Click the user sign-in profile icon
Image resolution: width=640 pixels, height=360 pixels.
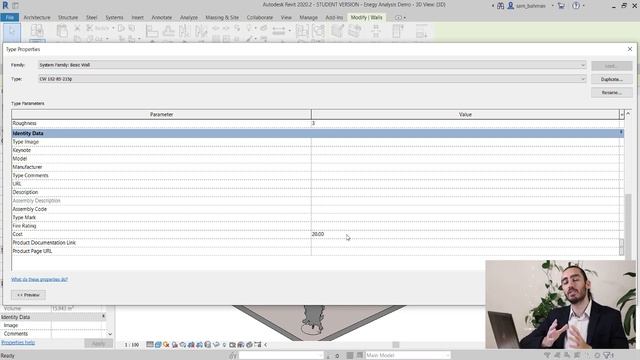pyautogui.click(x=510, y=6)
